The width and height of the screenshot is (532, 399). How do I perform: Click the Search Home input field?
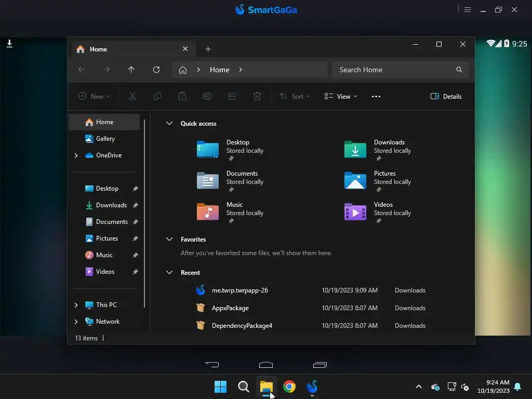coord(401,70)
